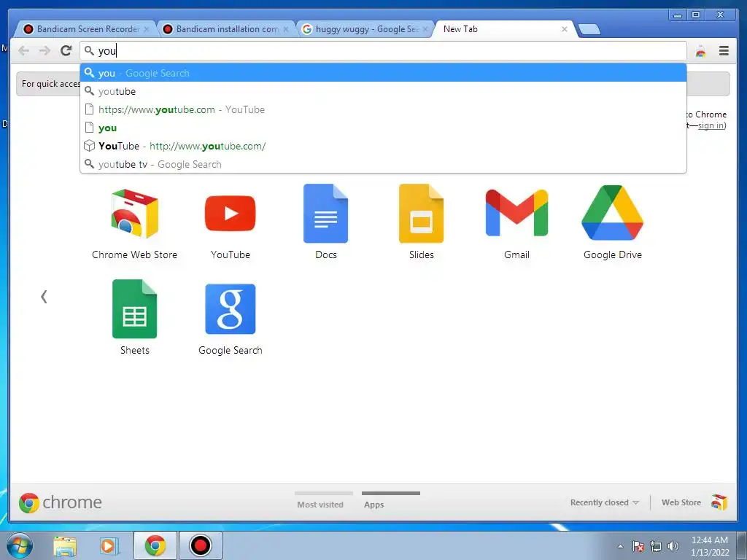
Task: Select the 'youtube' search suggestion
Action: [383, 91]
